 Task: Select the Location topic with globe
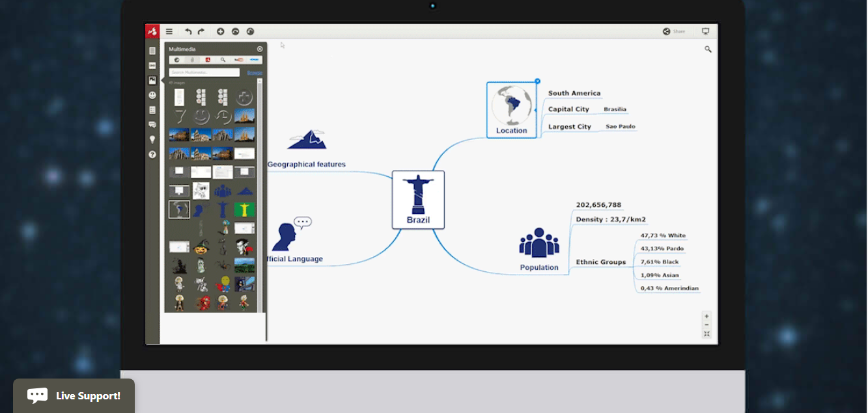tap(512, 110)
